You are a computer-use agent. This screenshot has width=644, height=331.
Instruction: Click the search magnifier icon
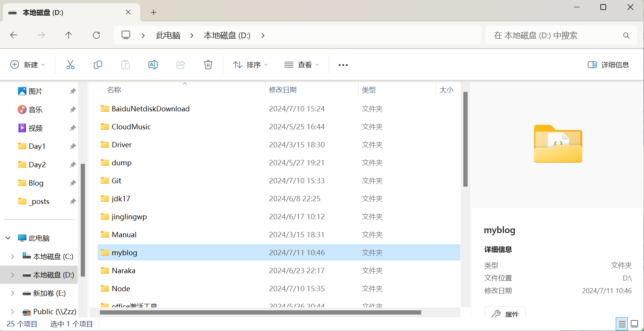626,36
